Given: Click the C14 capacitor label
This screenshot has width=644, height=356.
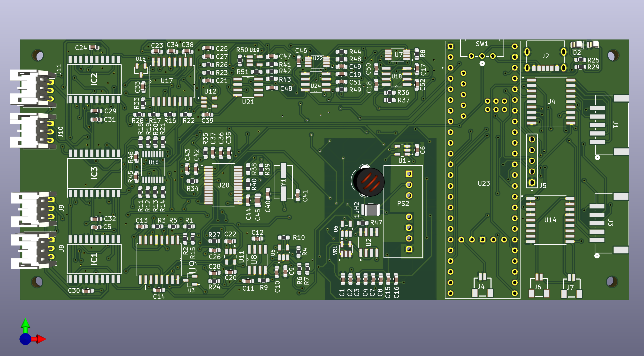Looking at the screenshot, I should (x=159, y=296).
